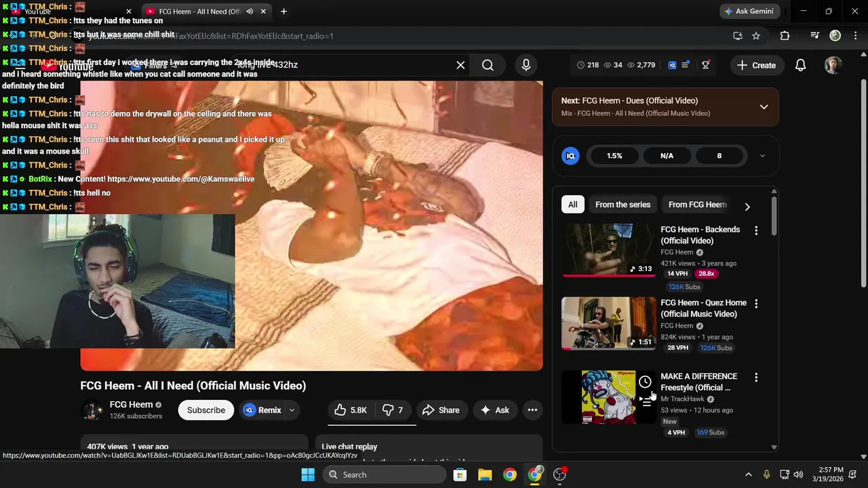Add MAKE A DIFFERENCE to Watch Later
The image size is (868, 488).
pyautogui.click(x=645, y=382)
